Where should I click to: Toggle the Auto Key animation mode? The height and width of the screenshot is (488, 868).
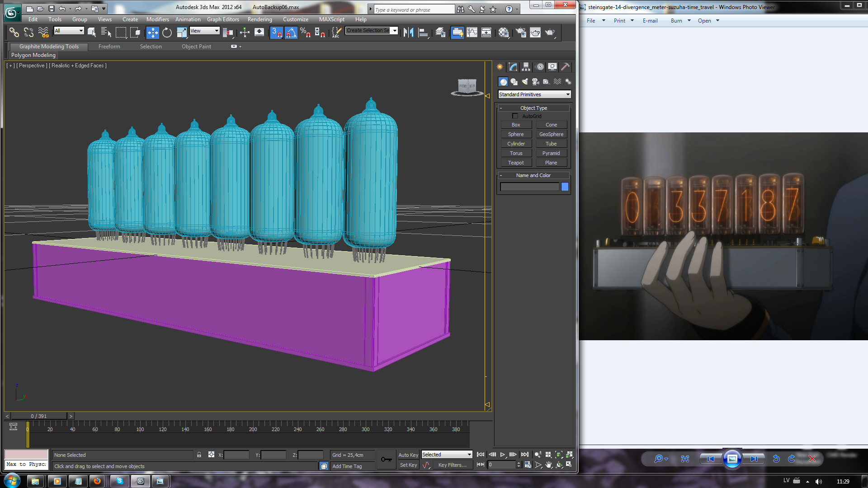[408, 455]
